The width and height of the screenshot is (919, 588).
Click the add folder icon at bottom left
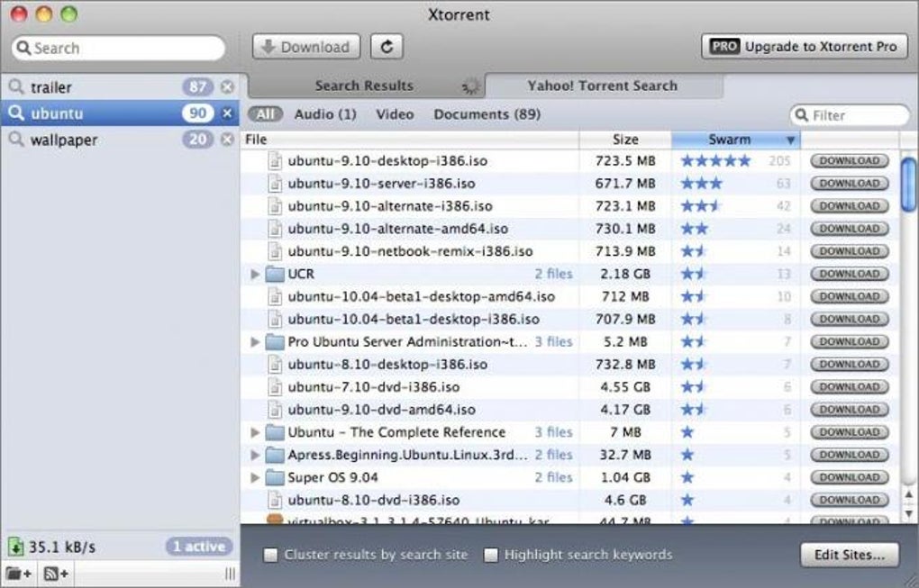pyautogui.click(x=18, y=574)
